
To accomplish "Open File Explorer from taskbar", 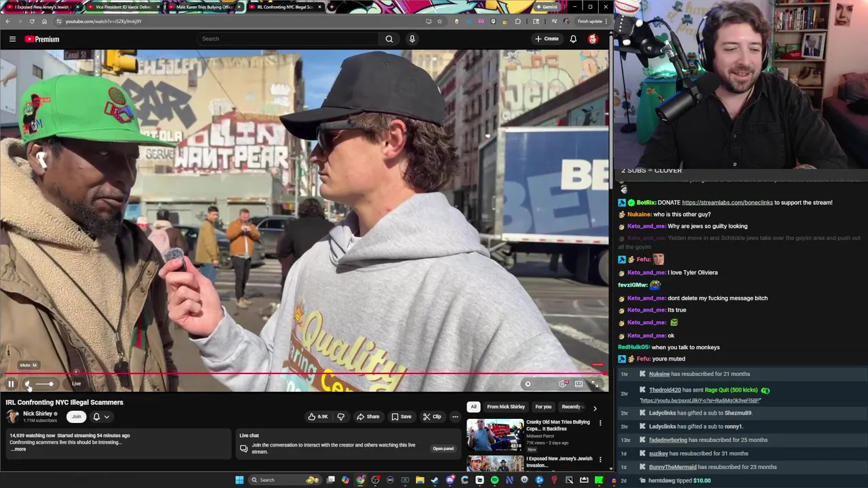I will (x=420, y=480).
